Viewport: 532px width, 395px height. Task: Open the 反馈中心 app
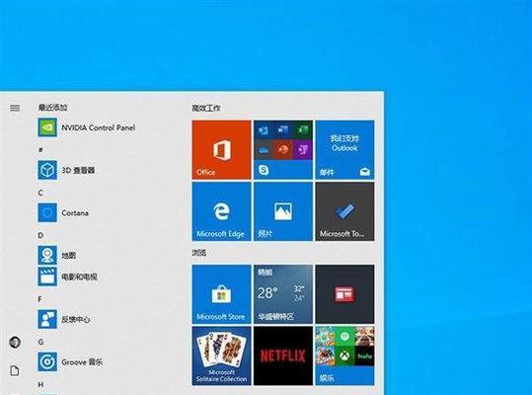[x=64, y=319]
